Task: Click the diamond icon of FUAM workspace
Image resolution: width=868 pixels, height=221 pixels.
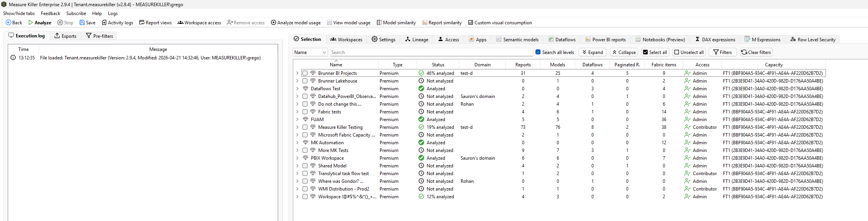Action: tap(306, 119)
